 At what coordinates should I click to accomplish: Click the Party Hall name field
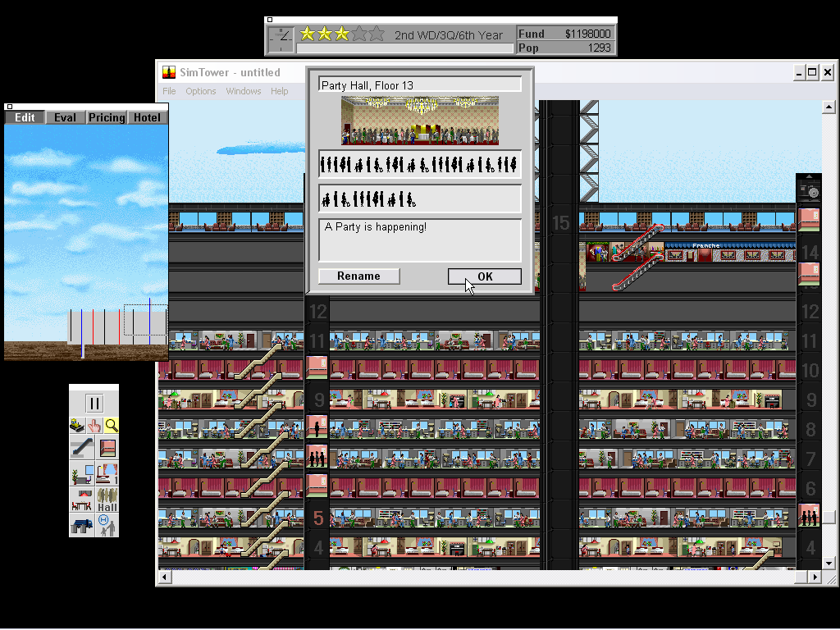(x=419, y=85)
